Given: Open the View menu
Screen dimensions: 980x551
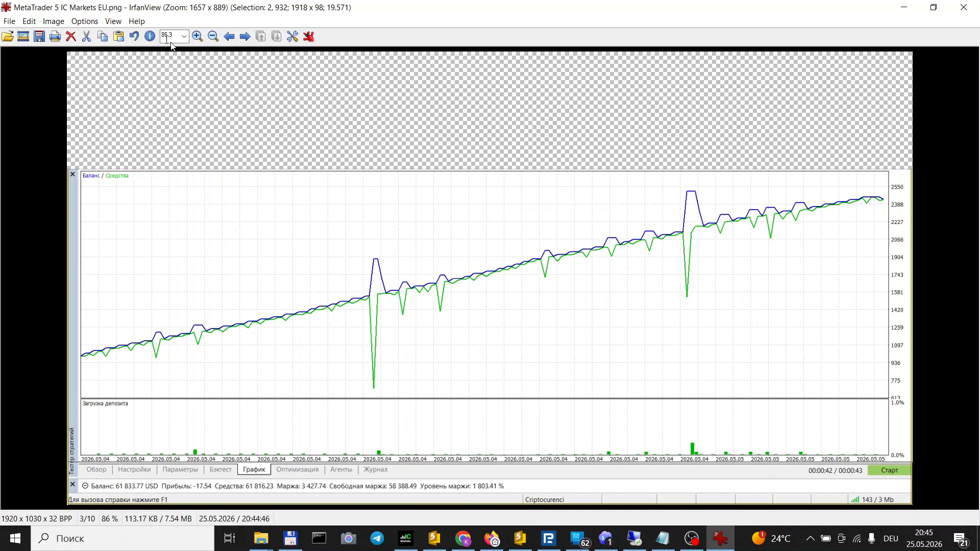Looking at the screenshot, I should pos(113,21).
